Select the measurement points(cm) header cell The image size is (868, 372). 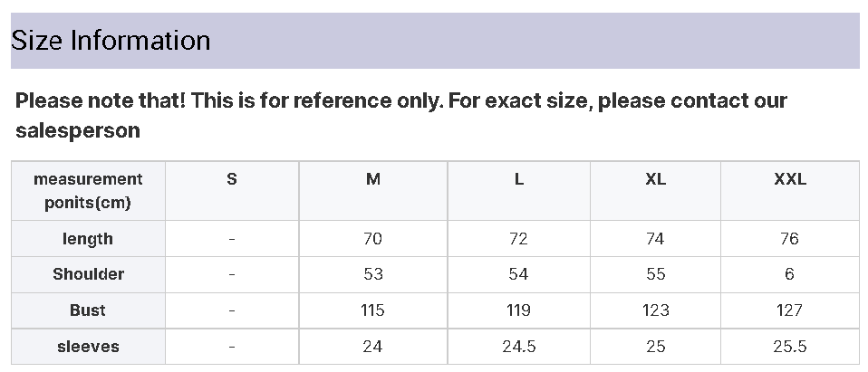88,191
